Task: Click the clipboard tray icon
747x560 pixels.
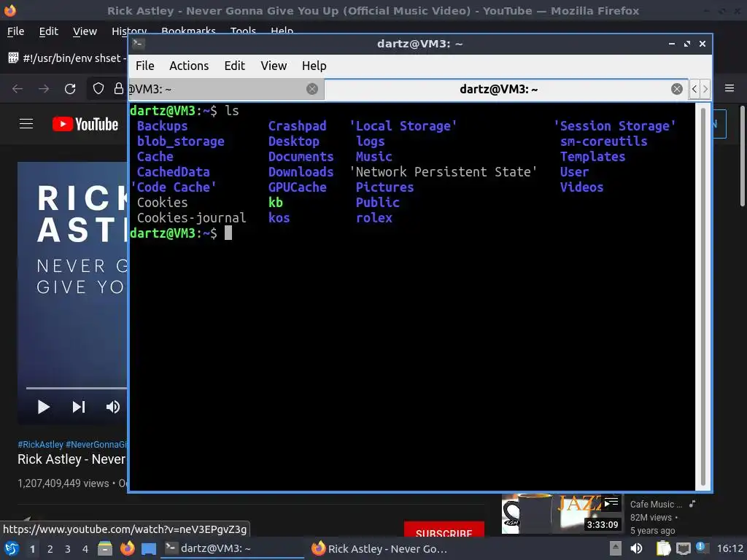Action: pyautogui.click(x=664, y=548)
